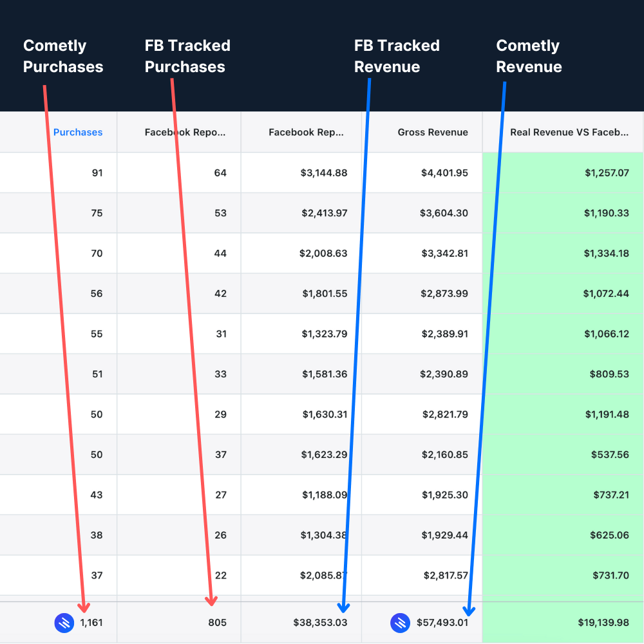Viewport: 644px width, 644px height.
Task: Click the Facebook reported purchases value 29
Action: click(220, 414)
